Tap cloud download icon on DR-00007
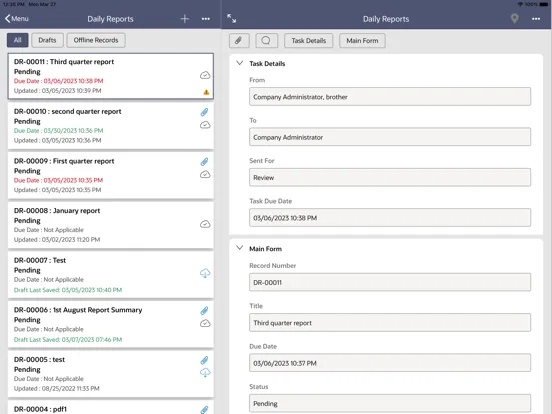 [x=205, y=273]
